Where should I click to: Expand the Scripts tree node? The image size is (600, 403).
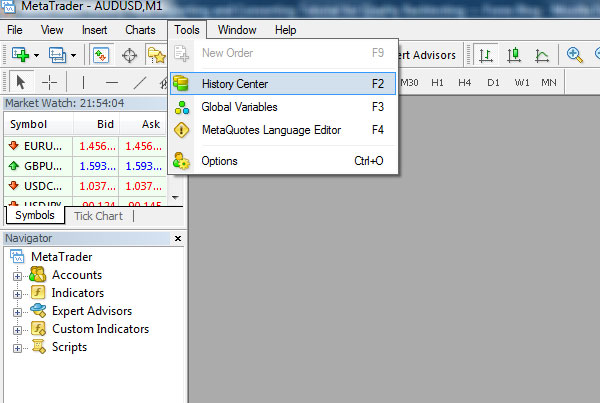[17, 348]
